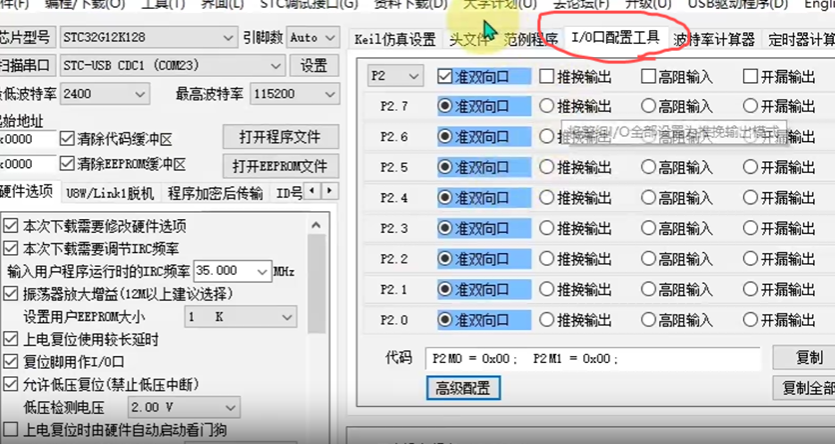Toggle 复位脚用作I/O口 checkbox

(x=11, y=362)
